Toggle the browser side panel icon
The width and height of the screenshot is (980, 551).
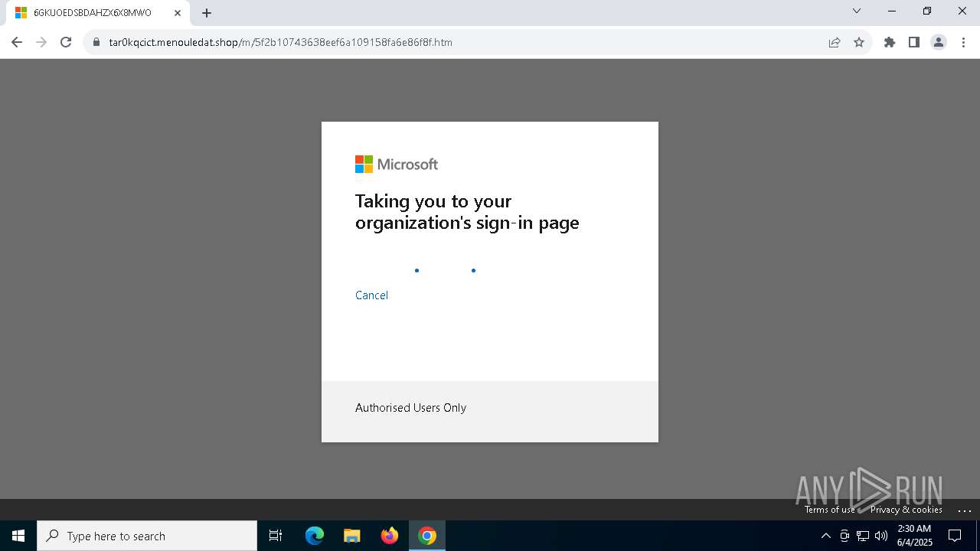(x=914, y=42)
